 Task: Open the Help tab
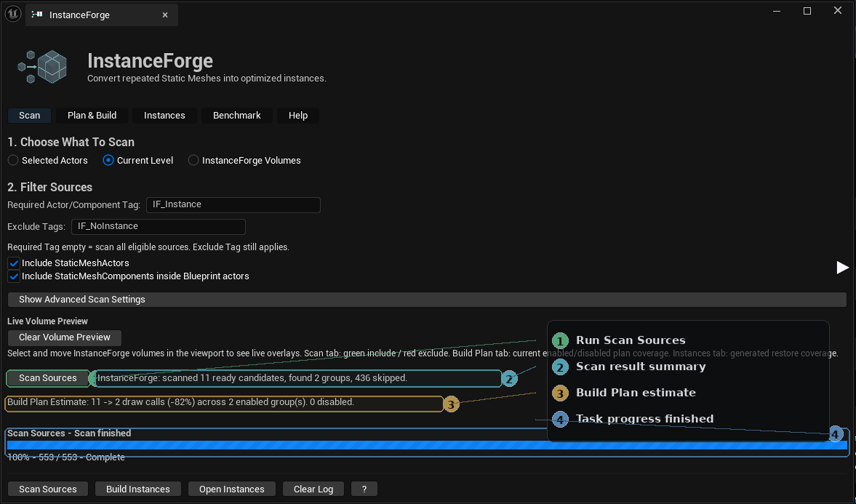[x=298, y=115]
